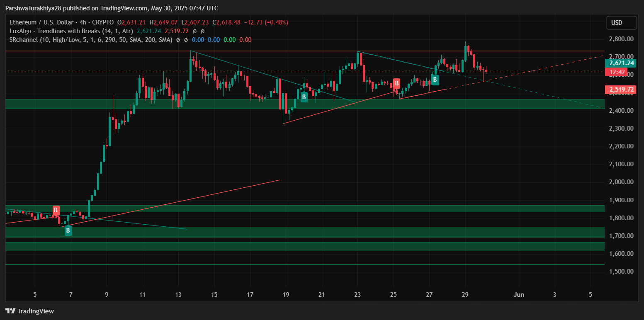Click the Ethereum / U.S. Dollar symbol title

coord(42,22)
